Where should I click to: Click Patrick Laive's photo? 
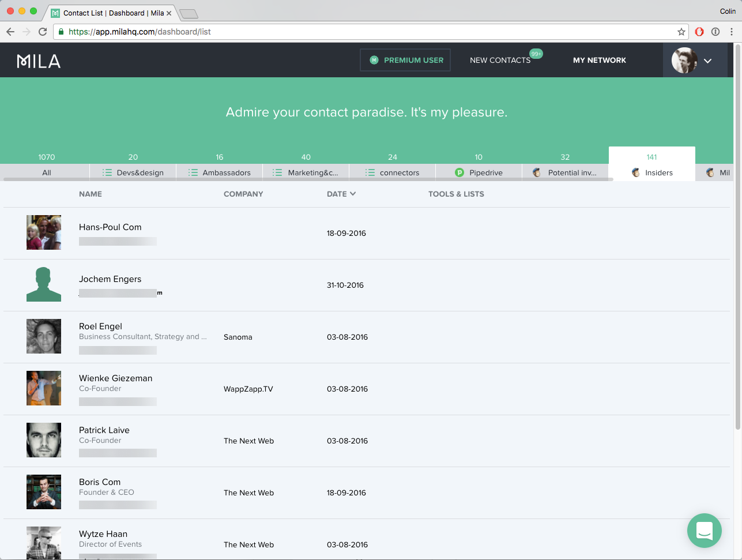[44, 440]
